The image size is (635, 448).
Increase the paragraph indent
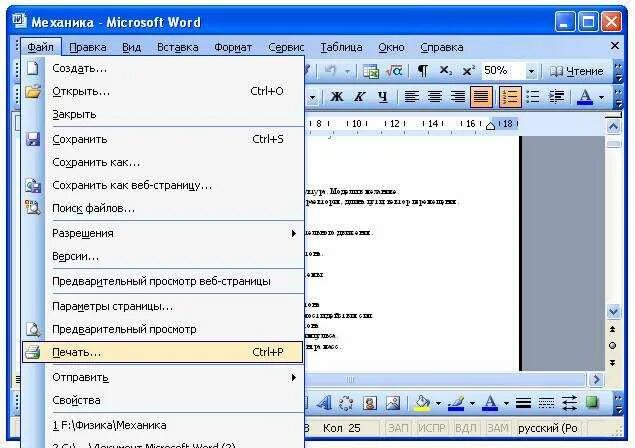pyautogui.click(x=556, y=97)
